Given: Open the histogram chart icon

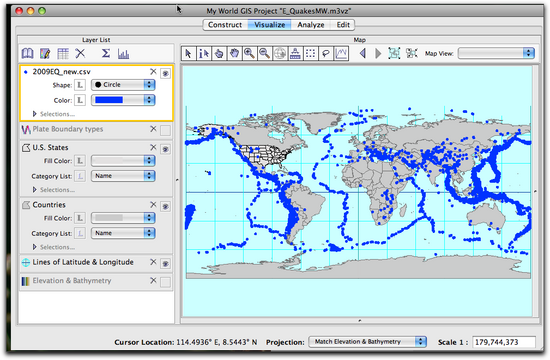Looking at the screenshot, I should point(123,54).
